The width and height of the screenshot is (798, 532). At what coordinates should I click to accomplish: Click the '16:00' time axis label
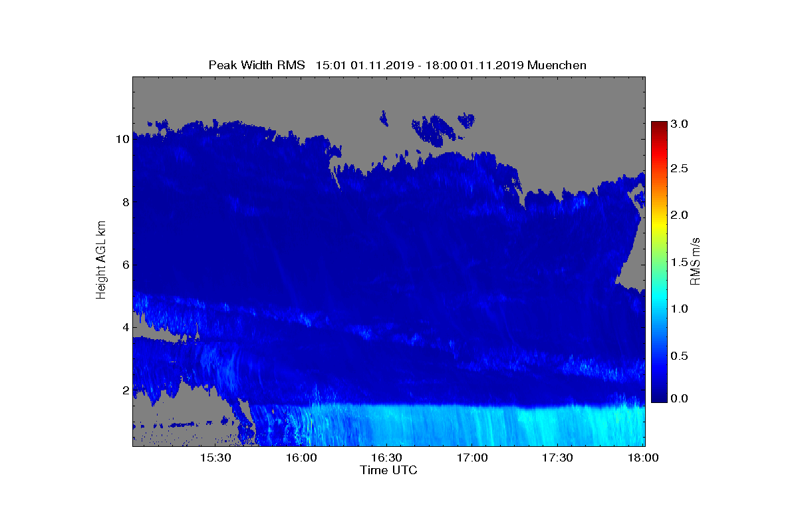pyautogui.click(x=301, y=458)
